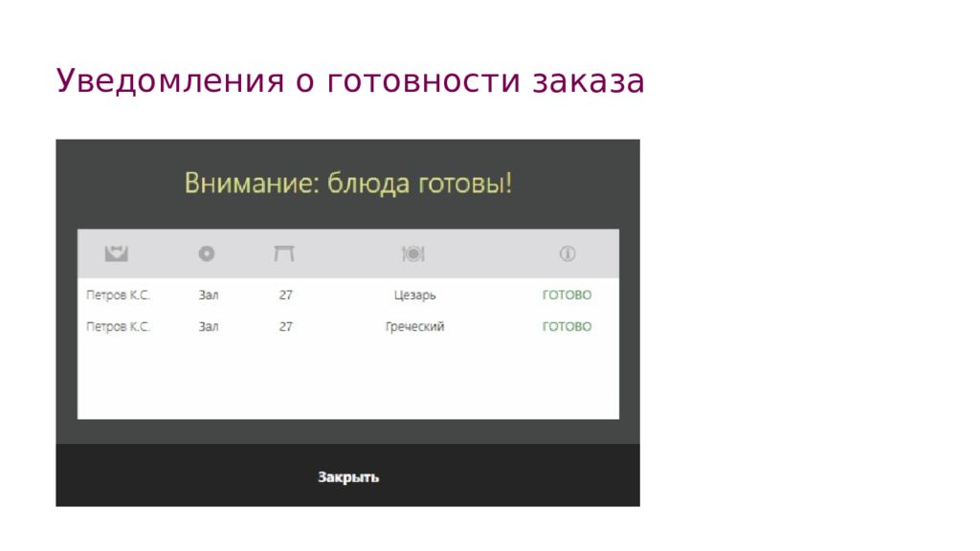980x551 pixels.
Task: Click Зал in the Цезарь row
Action: 208,295
